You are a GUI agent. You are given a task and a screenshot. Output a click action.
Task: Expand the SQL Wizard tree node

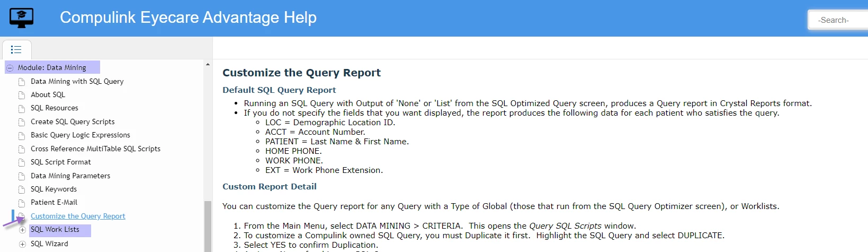click(22, 244)
